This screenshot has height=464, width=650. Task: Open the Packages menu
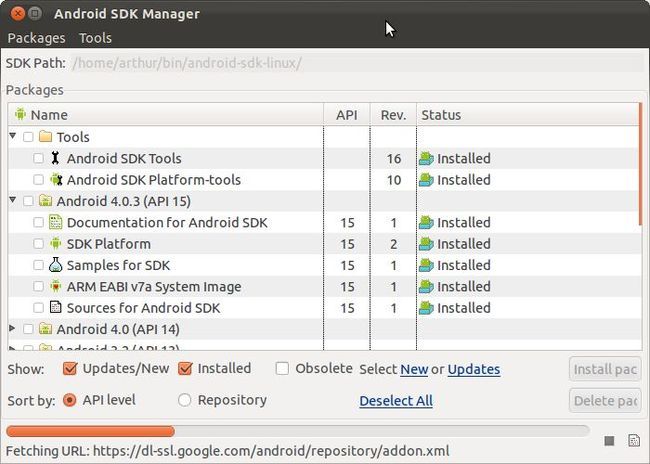point(36,38)
